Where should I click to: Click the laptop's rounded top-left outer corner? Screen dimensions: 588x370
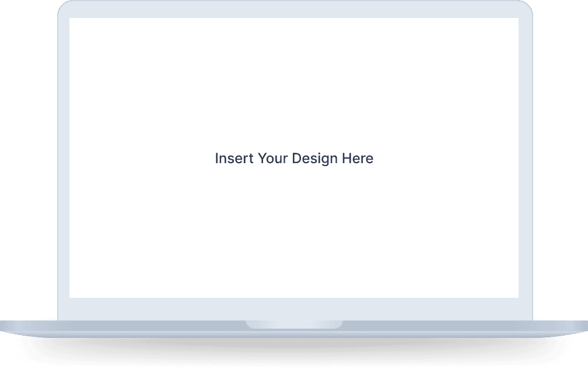point(62,5)
